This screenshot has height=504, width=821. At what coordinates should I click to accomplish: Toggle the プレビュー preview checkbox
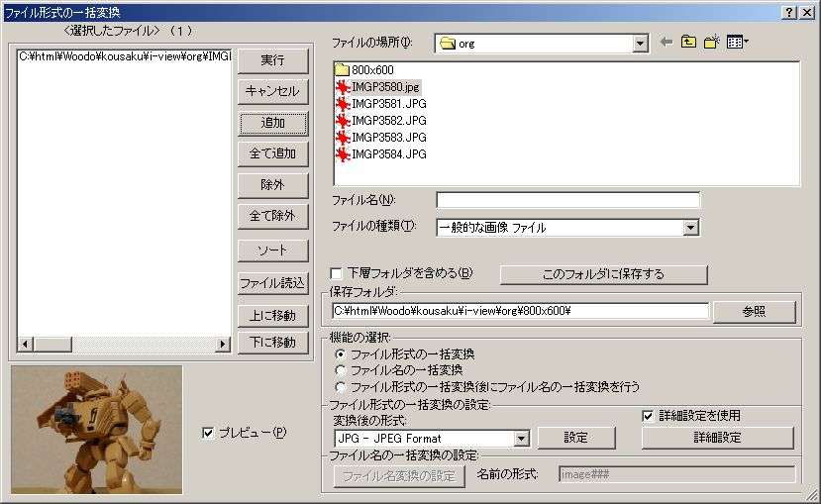click(x=207, y=433)
